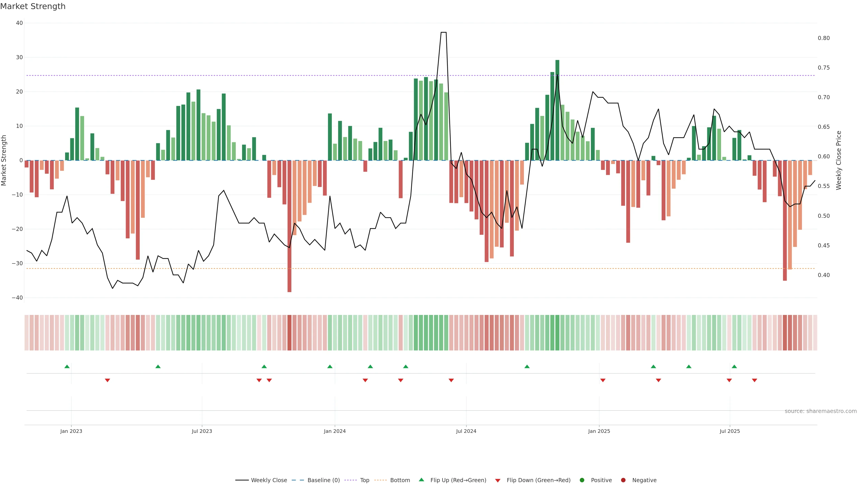Screen dimensions: 868x488
Task: Click the leftmost green Flip Up triangle marker
Action: [x=67, y=366]
